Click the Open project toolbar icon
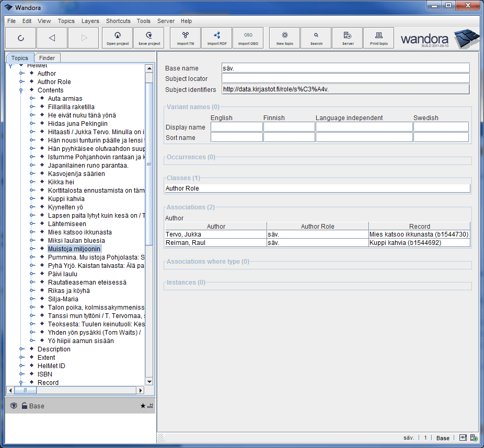 [x=118, y=38]
